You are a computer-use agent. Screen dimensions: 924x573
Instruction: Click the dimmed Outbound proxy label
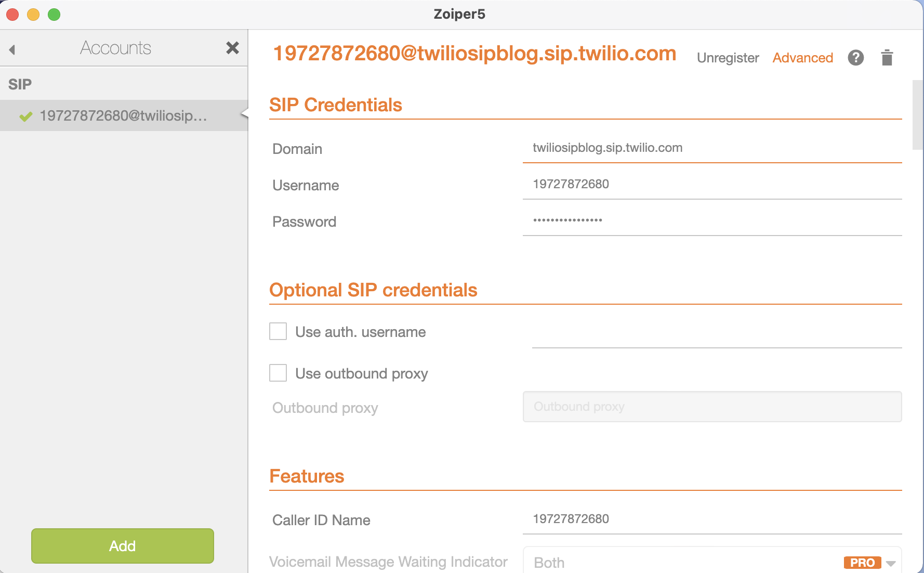[325, 408]
